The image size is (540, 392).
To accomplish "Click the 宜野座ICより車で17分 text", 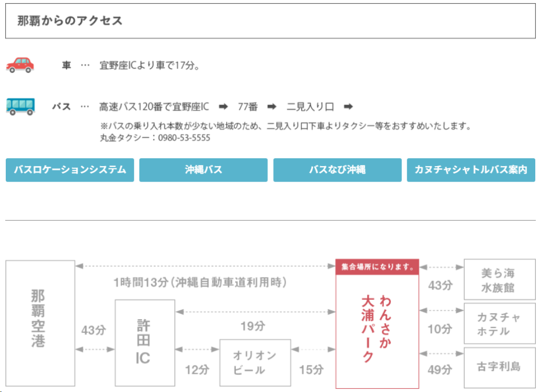I will point(149,65).
